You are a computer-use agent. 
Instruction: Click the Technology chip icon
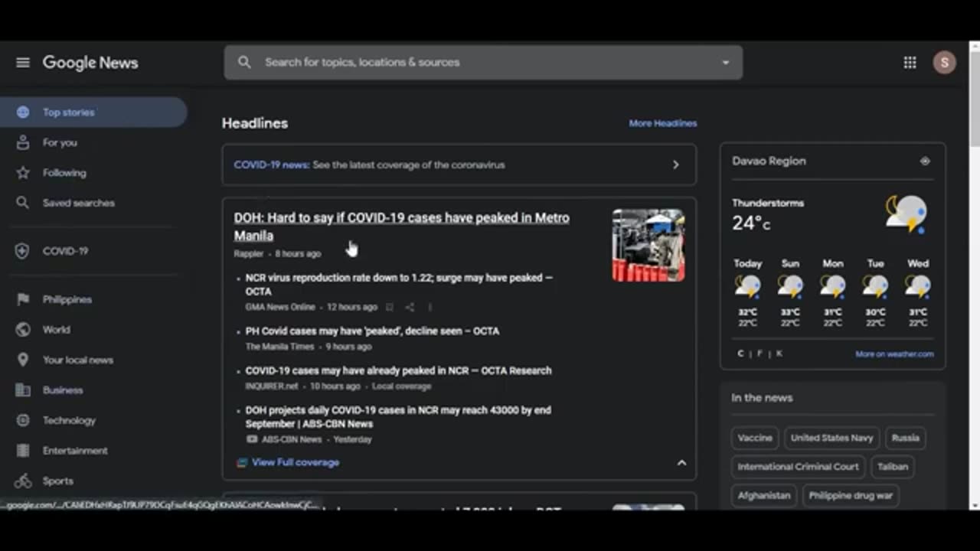(x=23, y=420)
